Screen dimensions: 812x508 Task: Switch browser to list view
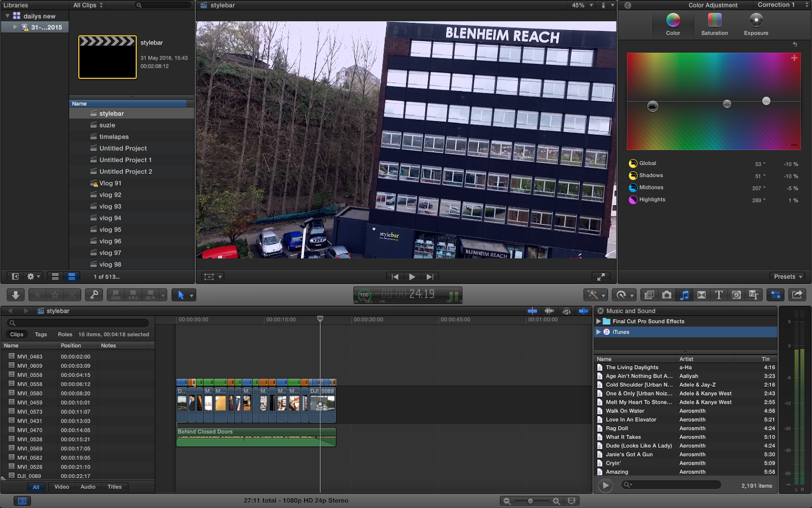72,277
